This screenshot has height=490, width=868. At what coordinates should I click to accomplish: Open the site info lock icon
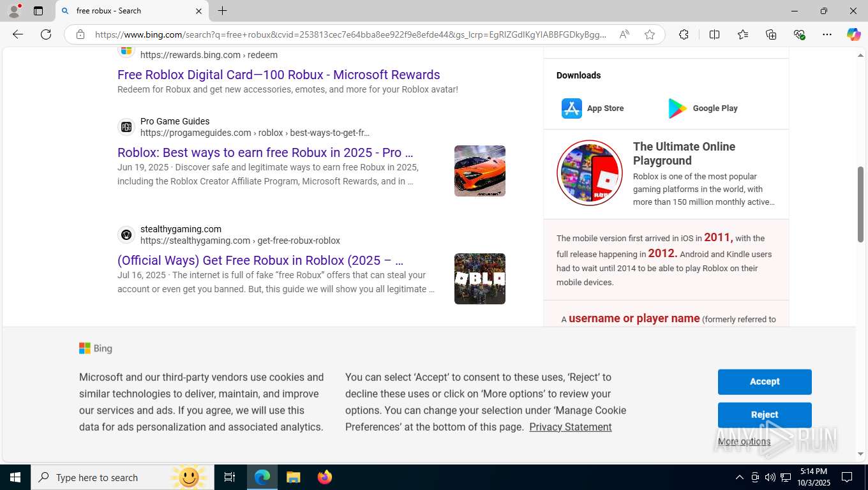tap(80, 34)
